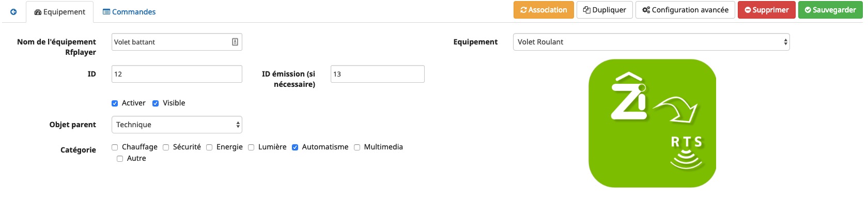
Task: Uncheck the Activer checkbox
Action: tap(115, 103)
